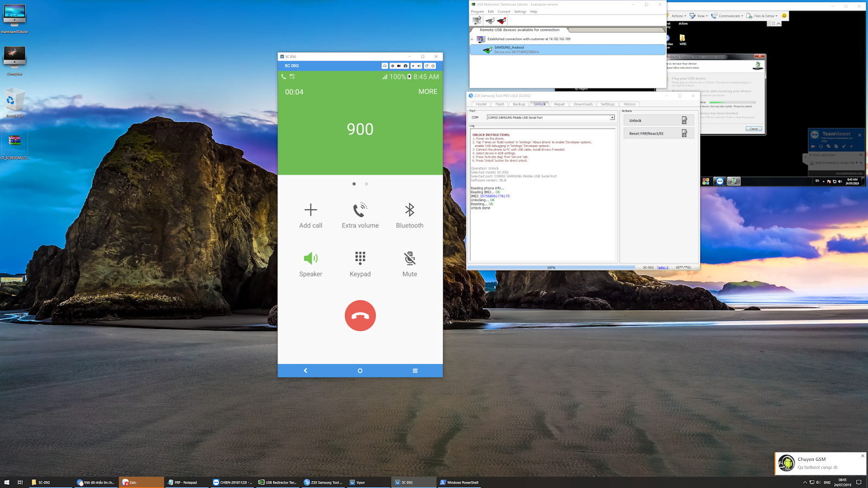The height and width of the screenshot is (488, 868).
Task: End the call with red hang-up button
Action: 360,316
